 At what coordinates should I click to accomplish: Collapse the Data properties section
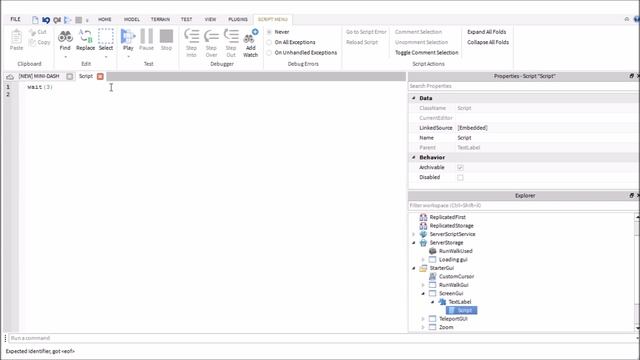[x=413, y=98]
